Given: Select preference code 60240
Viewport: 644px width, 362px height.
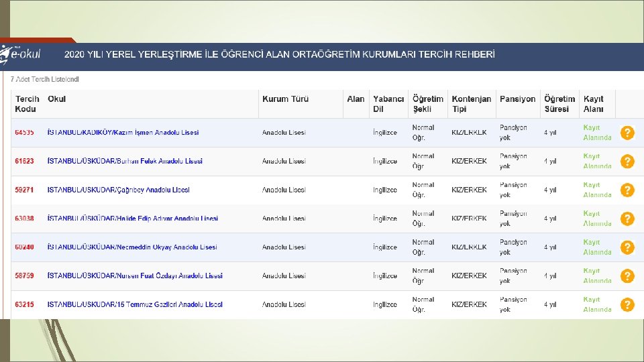Looking at the screenshot, I should (x=24, y=247).
